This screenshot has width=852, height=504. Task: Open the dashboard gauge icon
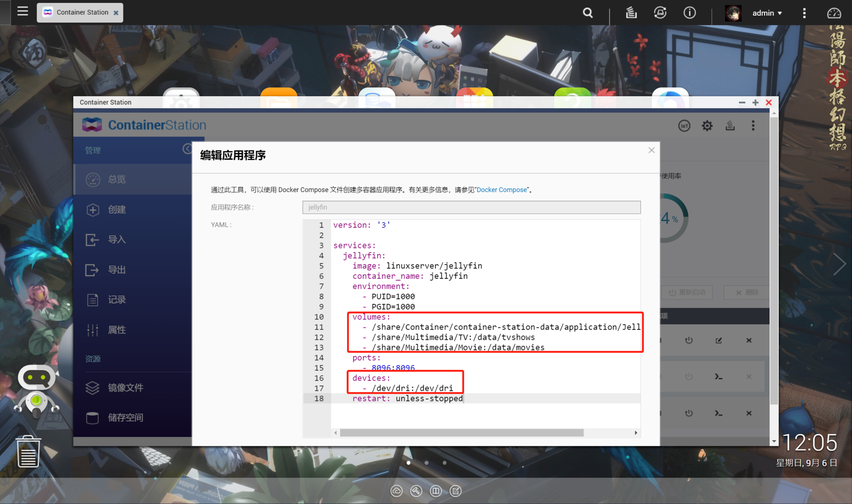(834, 13)
